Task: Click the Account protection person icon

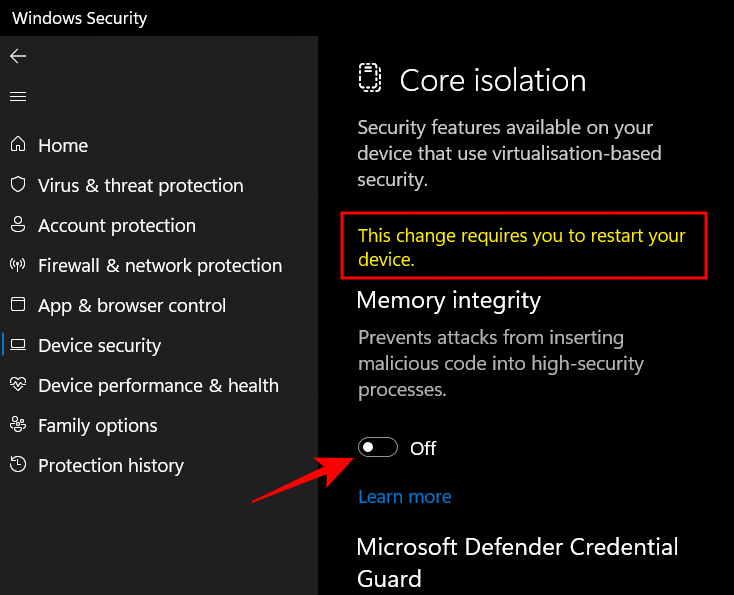Action: (17, 225)
